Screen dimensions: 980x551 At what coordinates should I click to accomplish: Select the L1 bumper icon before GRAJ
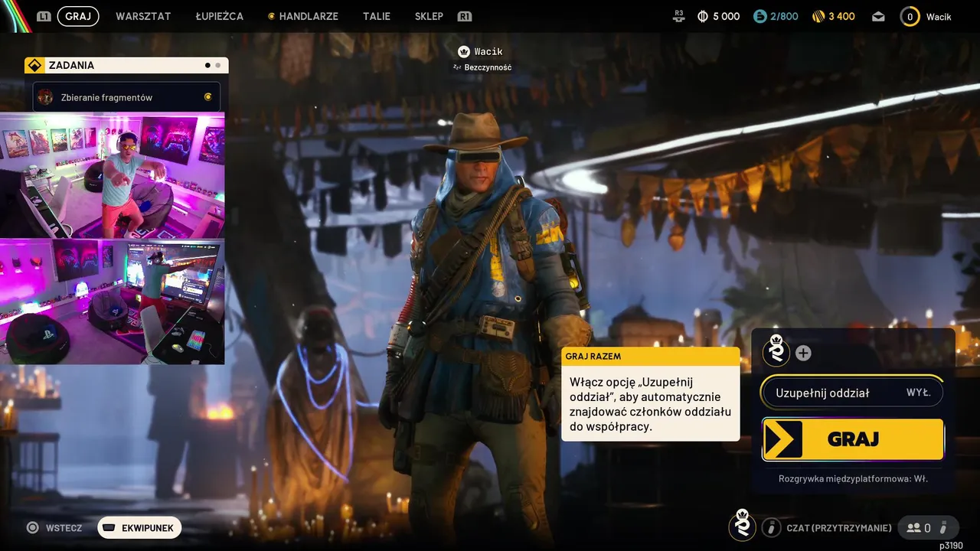[44, 16]
